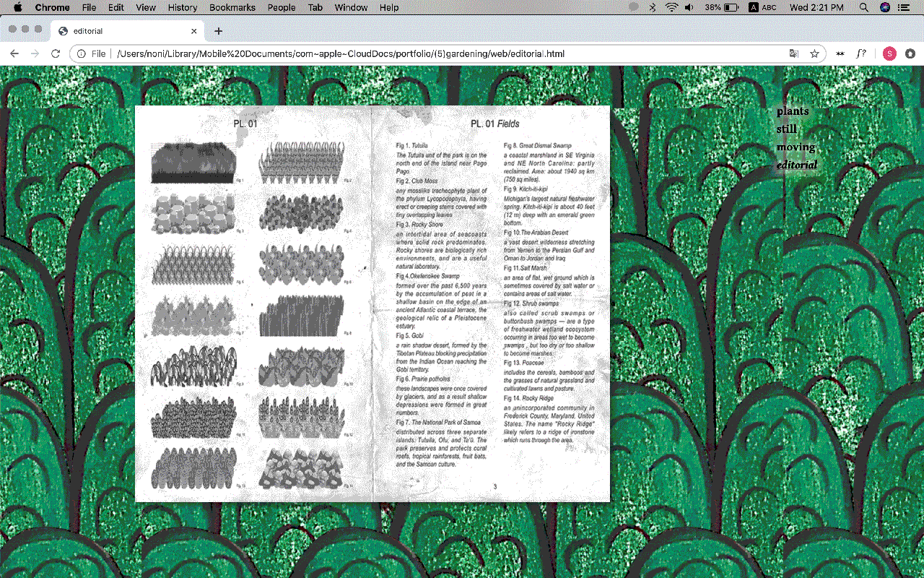Open the Apple menu

tap(17, 7)
